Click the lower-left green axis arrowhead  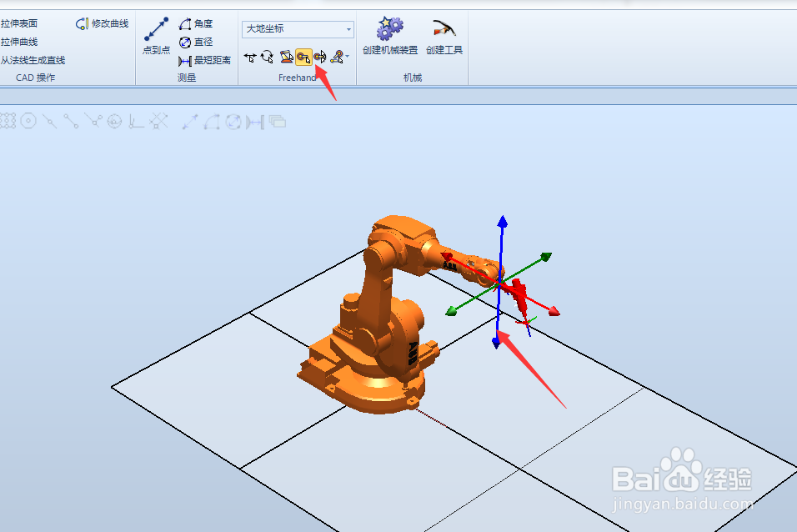pos(451,311)
